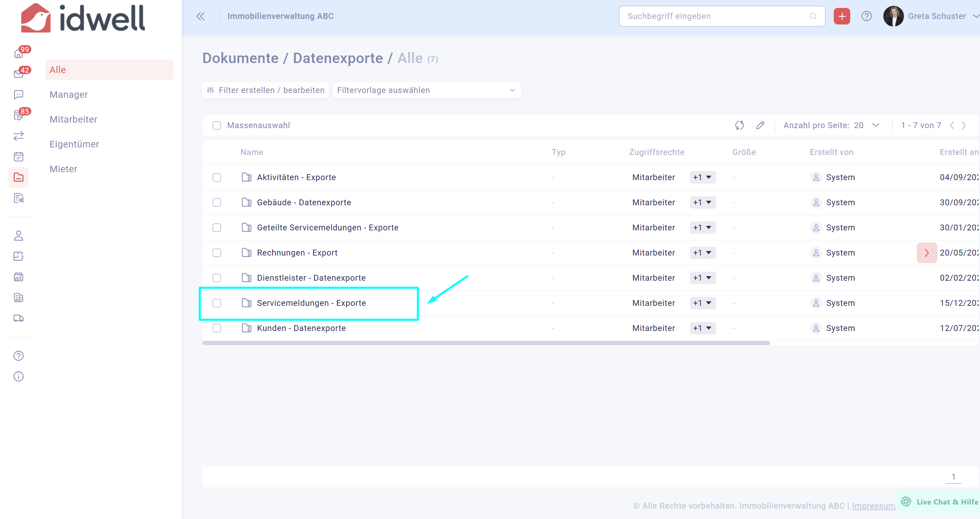The image size is (980, 519).
Task: Collapse sidebar with the double-chevron icon
Action: click(201, 17)
